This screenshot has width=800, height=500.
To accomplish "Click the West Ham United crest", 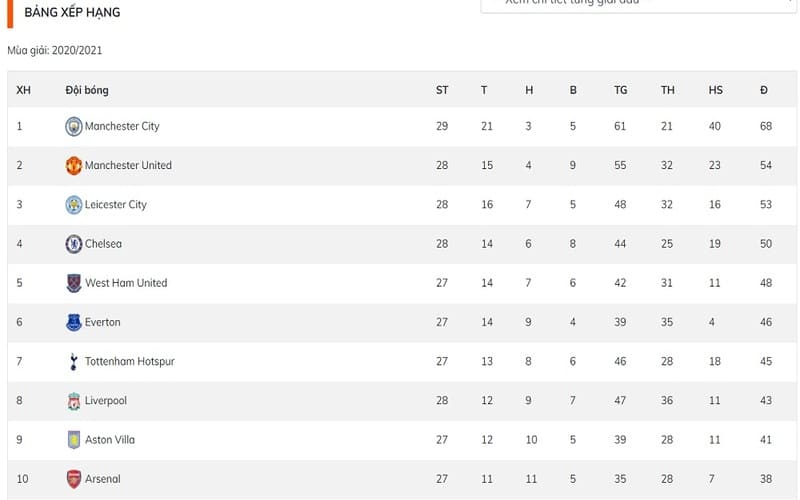I will click(x=73, y=283).
